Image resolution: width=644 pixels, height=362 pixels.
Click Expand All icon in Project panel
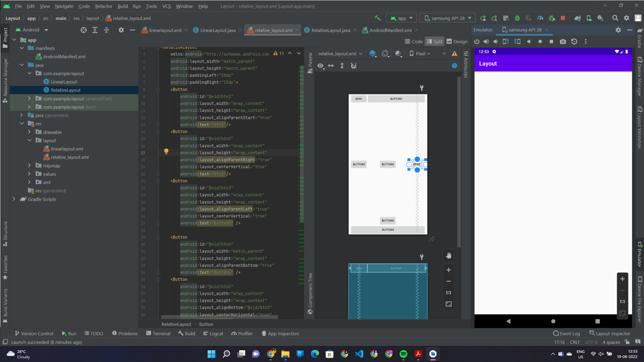tap(95, 30)
